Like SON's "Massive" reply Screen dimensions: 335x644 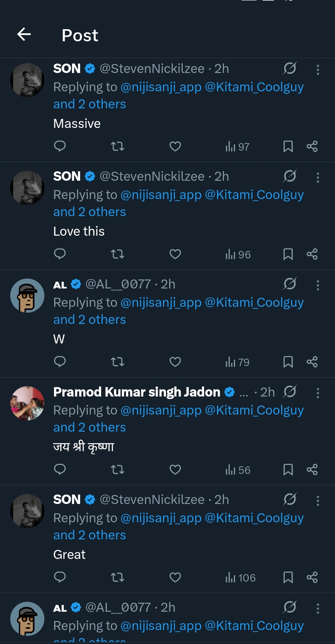pyautogui.click(x=175, y=146)
